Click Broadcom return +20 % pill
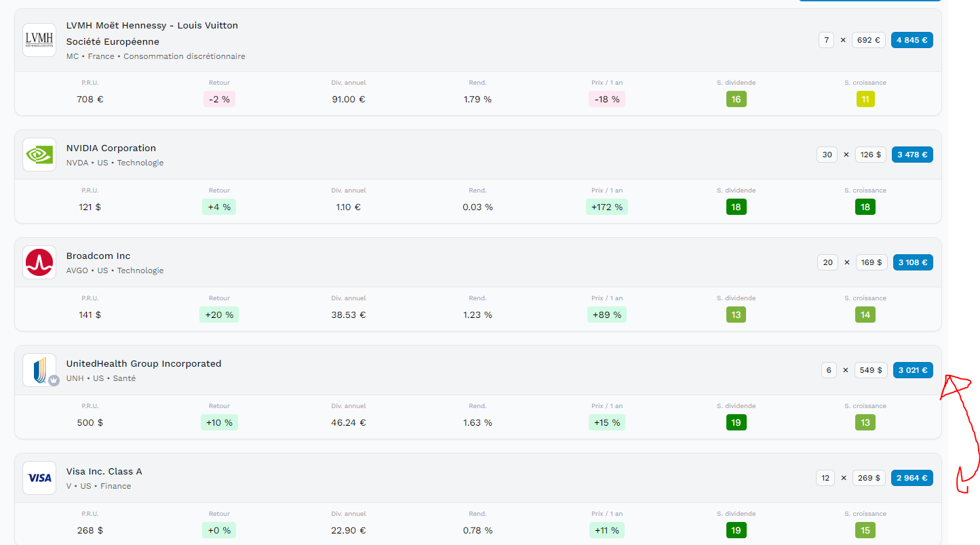The height and width of the screenshot is (545, 980). (x=219, y=315)
